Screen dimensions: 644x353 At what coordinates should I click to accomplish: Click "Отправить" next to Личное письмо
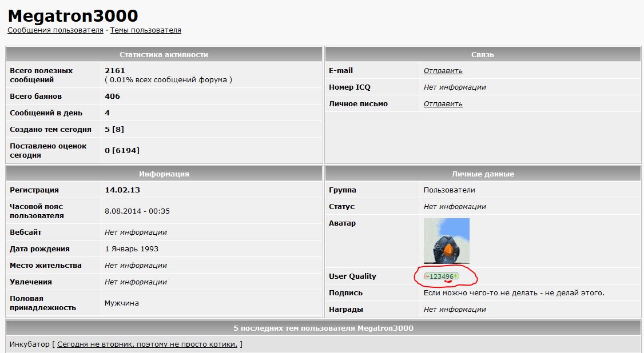[443, 104]
